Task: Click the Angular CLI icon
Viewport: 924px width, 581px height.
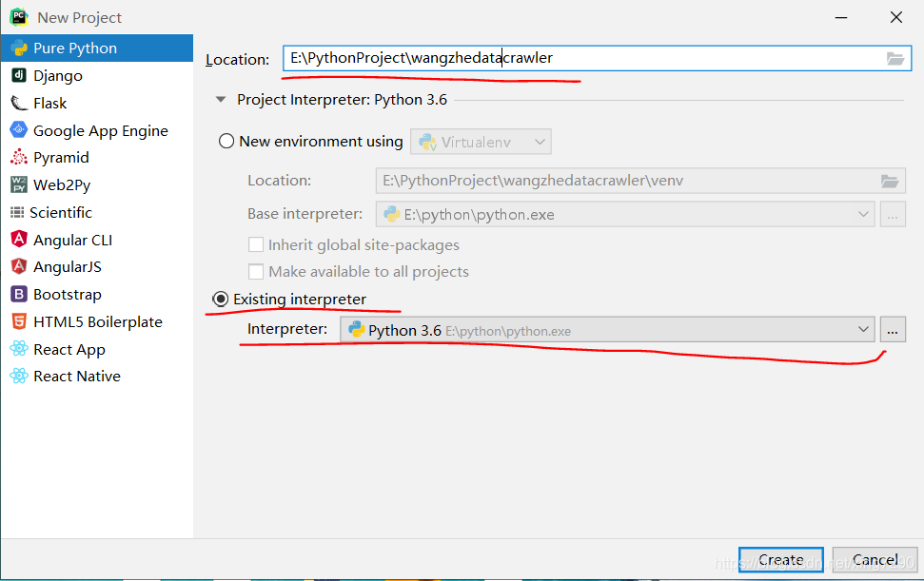Action: click(x=19, y=240)
